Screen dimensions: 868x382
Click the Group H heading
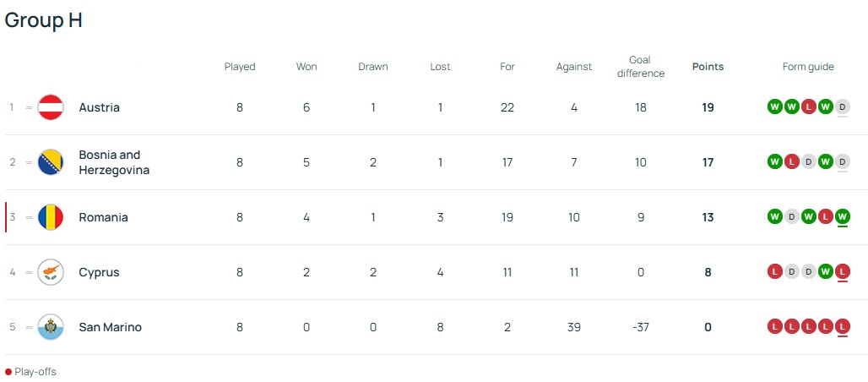[44, 21]
